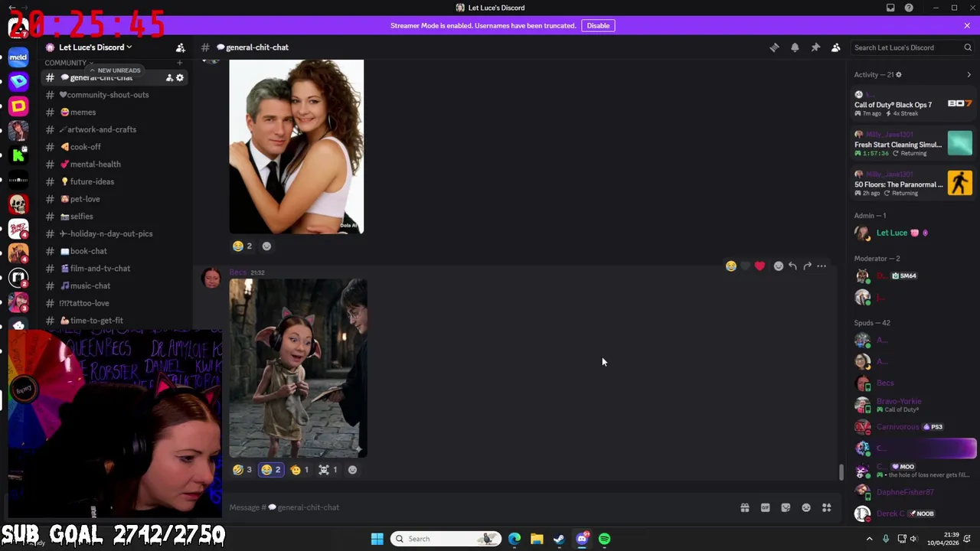Viewport: 980px width, 551px height.
Task: Open the Help question mark icon
Action: [x=909, y=8]
